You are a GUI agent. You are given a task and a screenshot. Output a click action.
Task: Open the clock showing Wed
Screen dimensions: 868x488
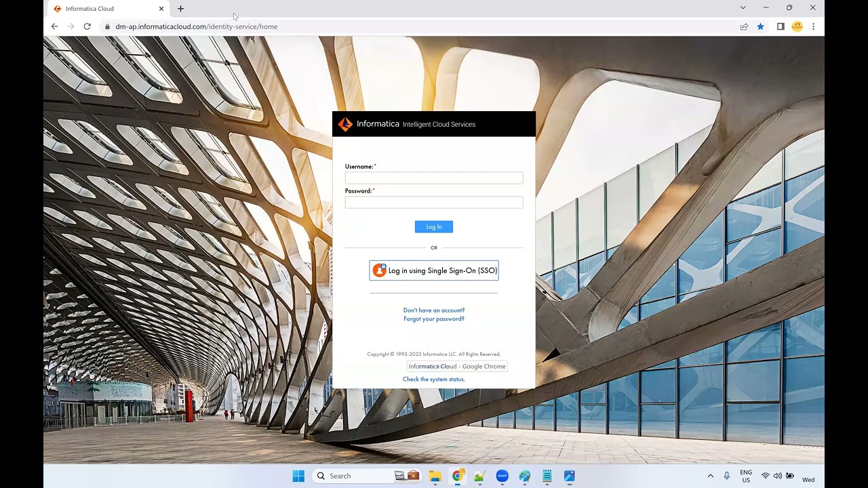(809, 479)
